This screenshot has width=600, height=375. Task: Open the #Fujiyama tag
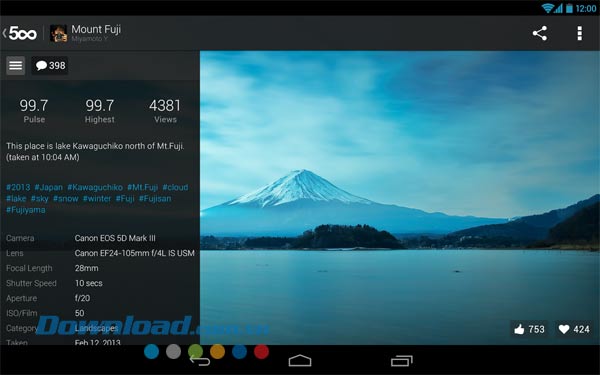coord(26,210)
